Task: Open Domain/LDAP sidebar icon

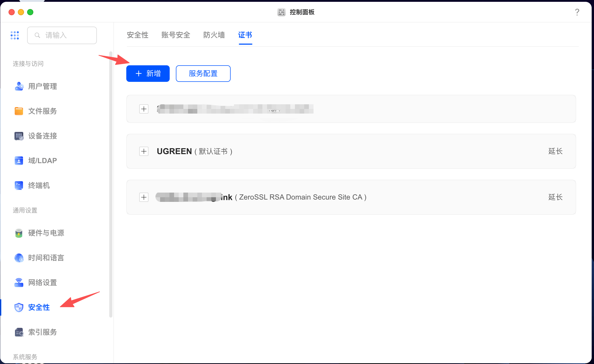Action: tap(19, 161)
